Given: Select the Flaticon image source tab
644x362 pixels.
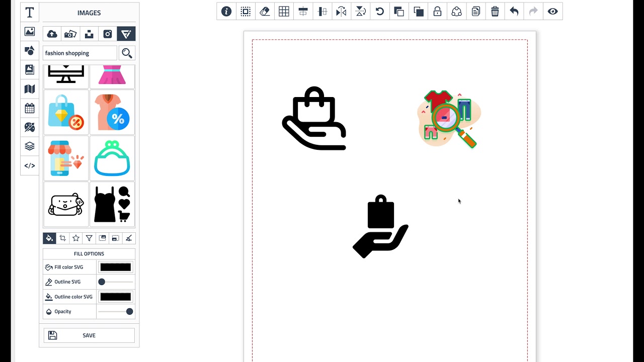Looking at the screenshot, I should point(126,34).
